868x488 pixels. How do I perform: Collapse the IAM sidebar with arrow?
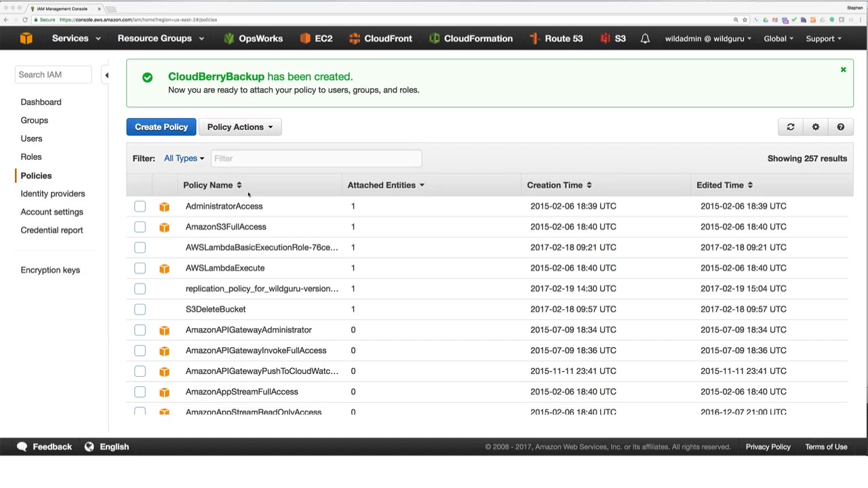pyautogui.click(x=106, y=75)
